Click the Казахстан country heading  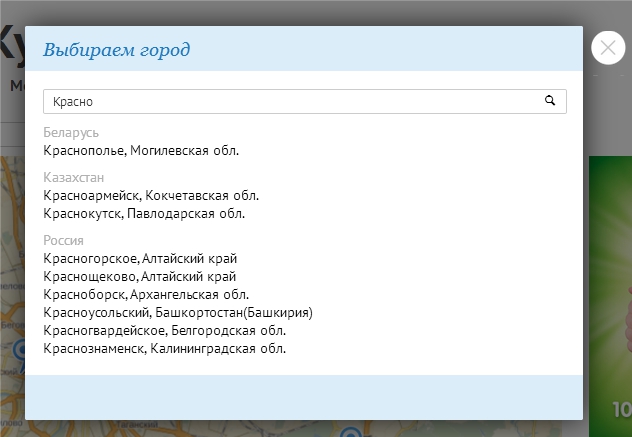74,178
